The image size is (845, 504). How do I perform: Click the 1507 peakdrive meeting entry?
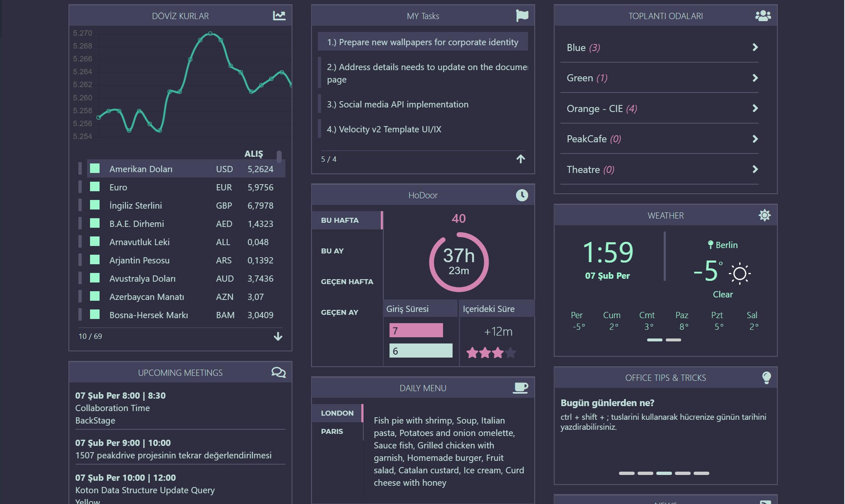pyautogui.click(x=180, y=449)
